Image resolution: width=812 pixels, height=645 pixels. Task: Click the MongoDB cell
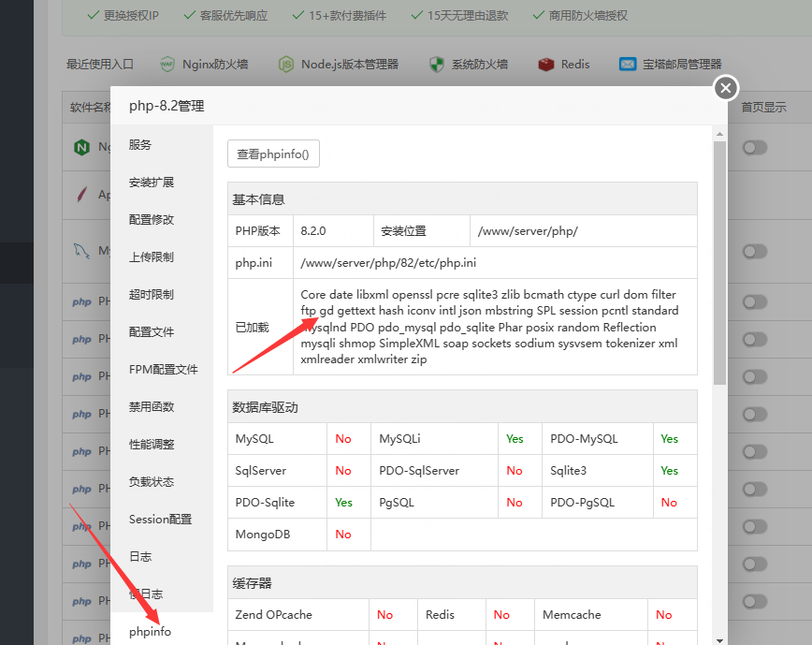pyautogui.click(x=277, y=535)
